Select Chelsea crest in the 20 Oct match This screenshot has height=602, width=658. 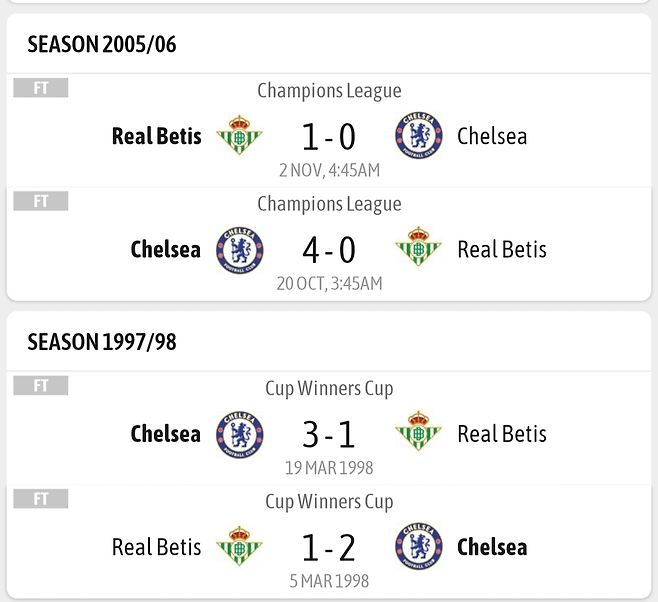point(240,249)
